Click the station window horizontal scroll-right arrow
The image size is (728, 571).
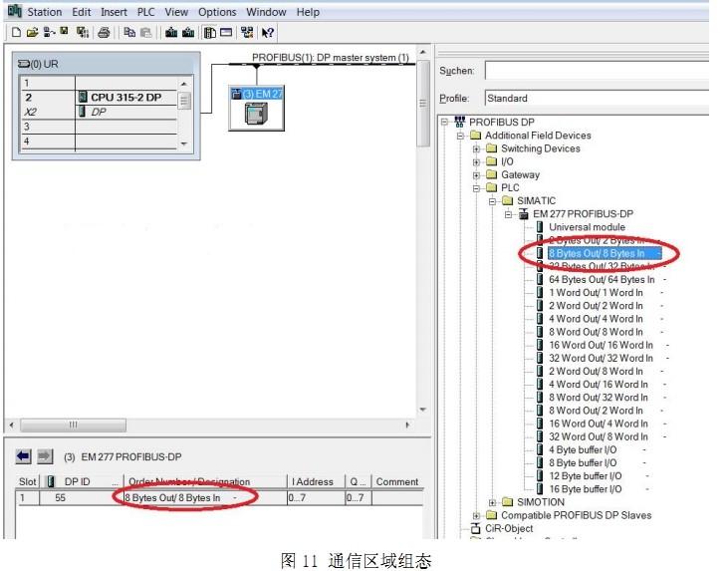click(407, 425)
